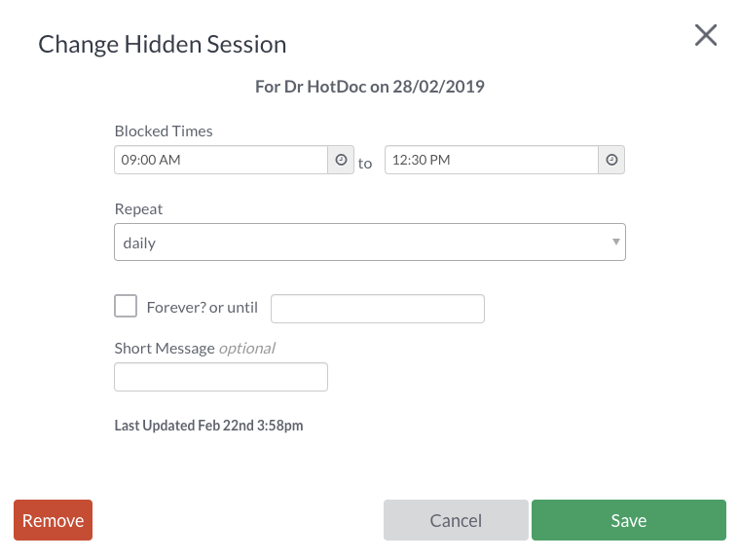Viewport: 739px width, 560px height.
Task: Click the Repeat dropdown arrow
Action: [x=615, y=242]
